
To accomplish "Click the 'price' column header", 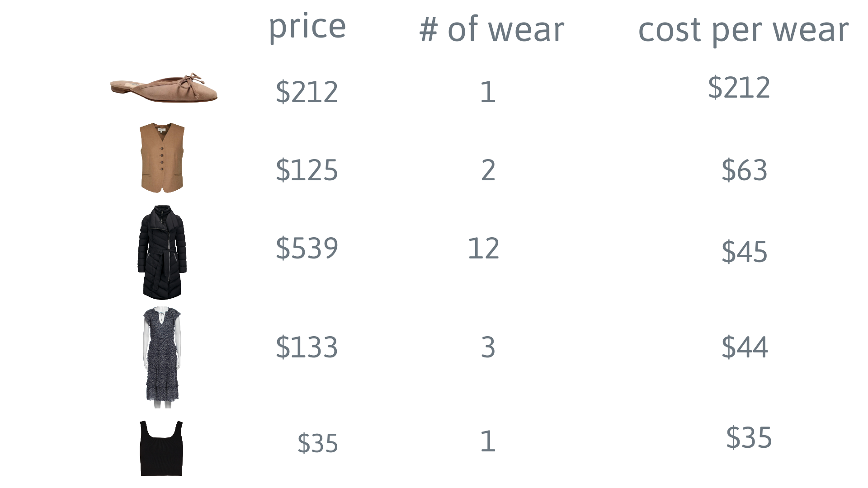I will point(307,26).
